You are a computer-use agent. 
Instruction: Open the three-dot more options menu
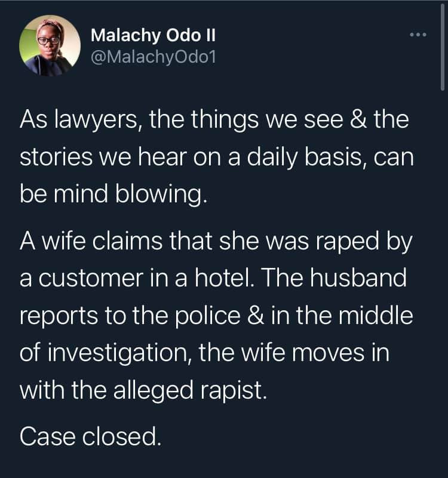(x=418, y=35)
